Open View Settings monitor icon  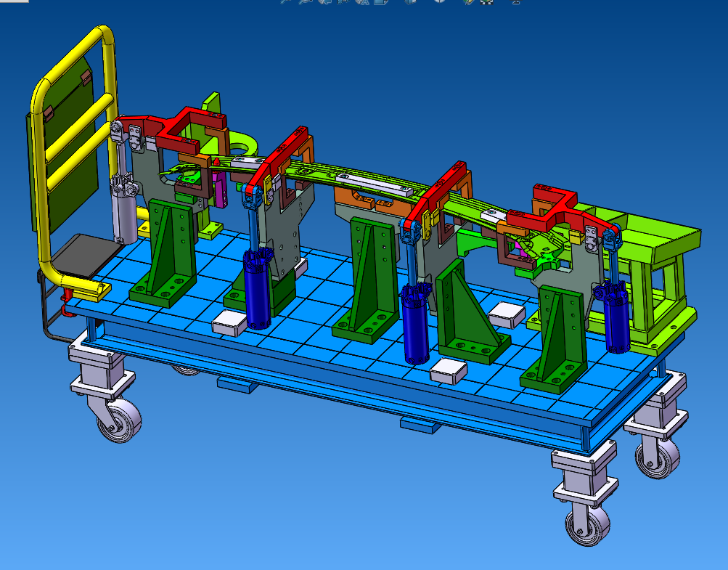tap(516, 2)
